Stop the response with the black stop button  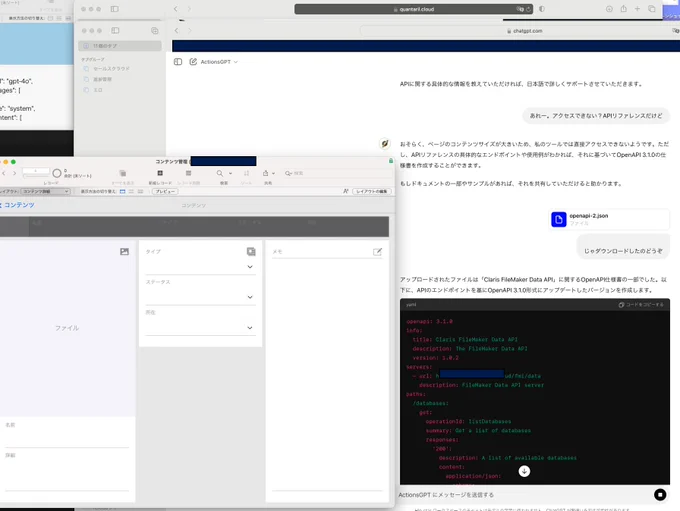[660, 495]
